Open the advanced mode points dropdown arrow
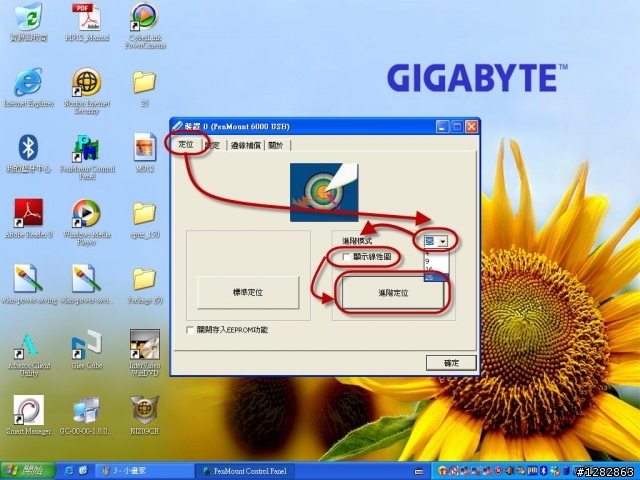 [x=443, y=242]
